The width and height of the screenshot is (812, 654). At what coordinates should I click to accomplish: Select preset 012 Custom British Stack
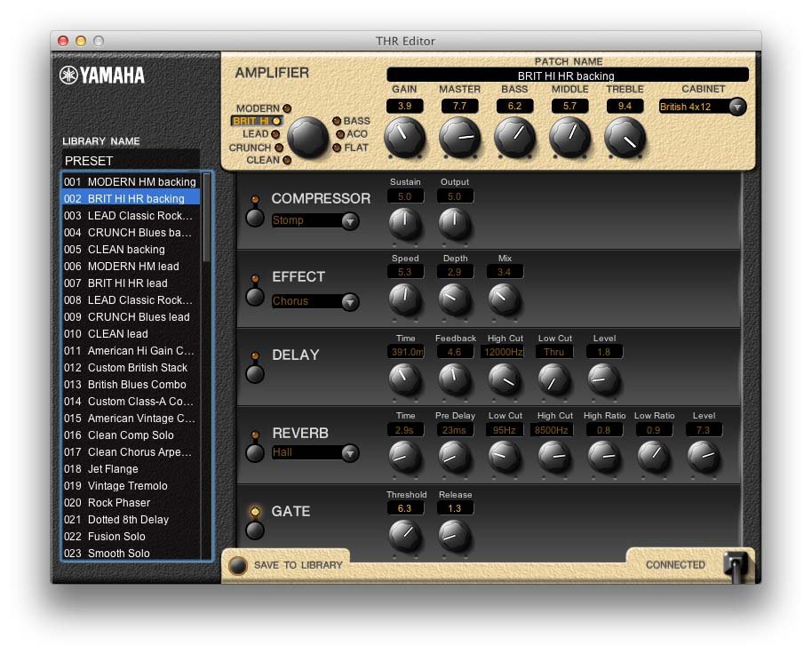131,368
